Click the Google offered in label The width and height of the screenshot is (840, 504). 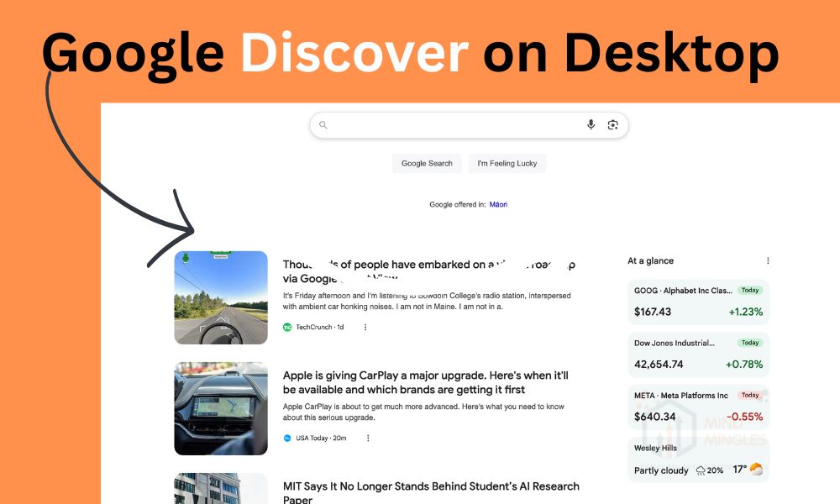tap(458, 205)
